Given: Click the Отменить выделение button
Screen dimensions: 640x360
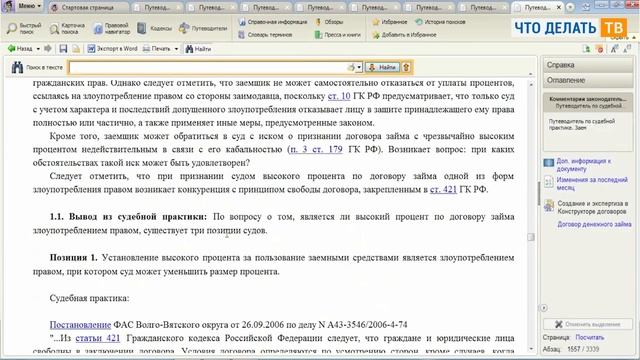Looking at the screenshot, I should click(588, 324).
